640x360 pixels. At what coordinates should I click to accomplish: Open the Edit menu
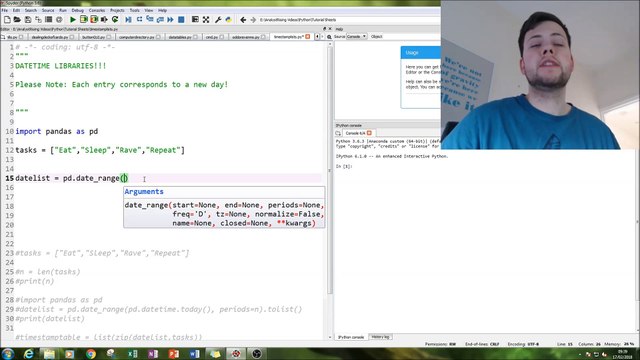[x=16, y=10]
